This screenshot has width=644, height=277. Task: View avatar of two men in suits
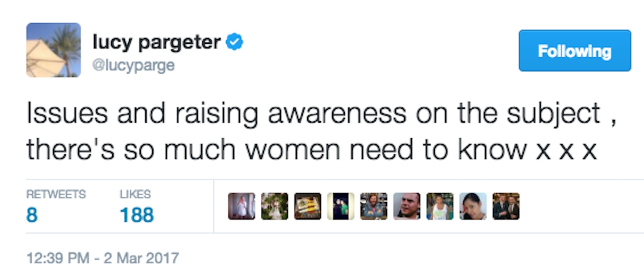click(x=506, y=206)
